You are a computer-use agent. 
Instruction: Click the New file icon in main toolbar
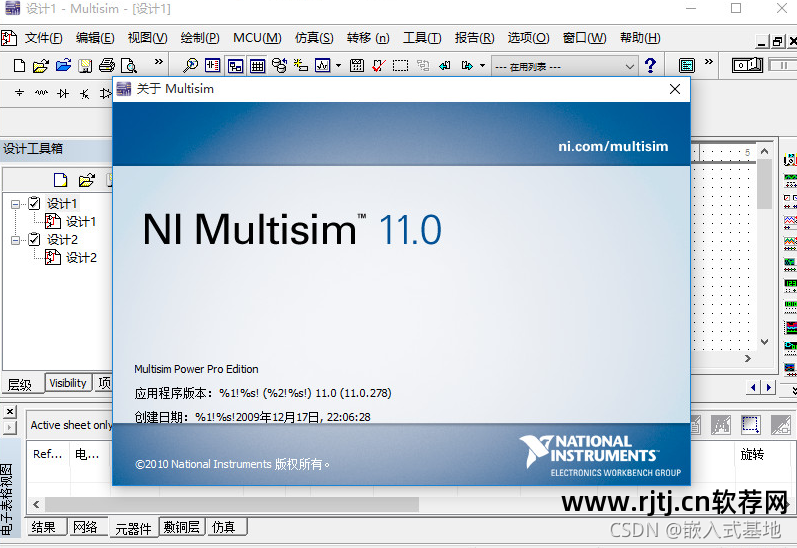pos(19,66)
